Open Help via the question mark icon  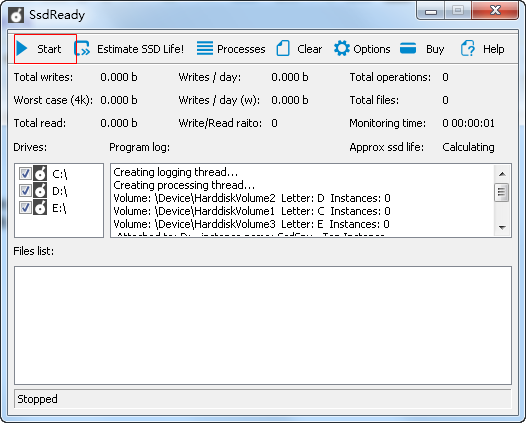[x=468, y=48]
